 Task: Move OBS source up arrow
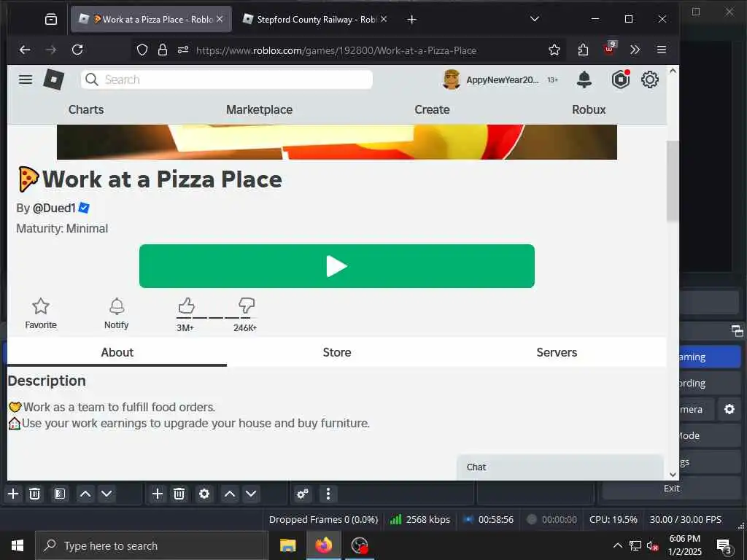click(230, 494)
